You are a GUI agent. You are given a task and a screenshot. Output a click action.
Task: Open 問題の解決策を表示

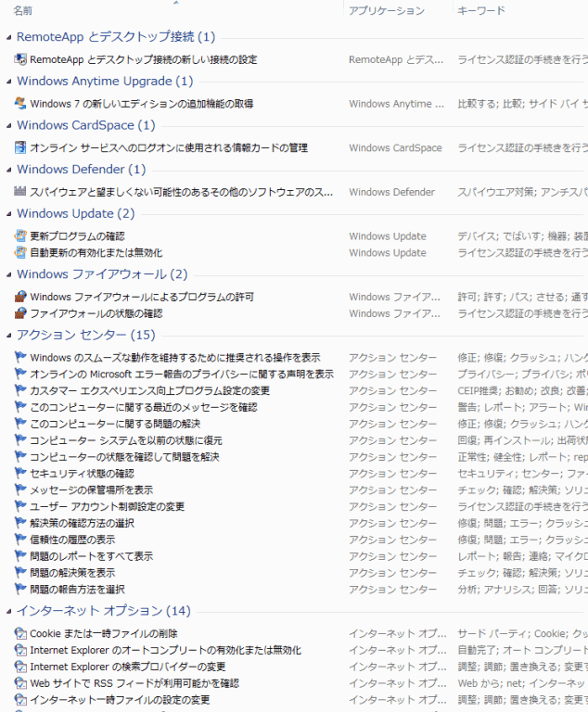click(72, 573)
